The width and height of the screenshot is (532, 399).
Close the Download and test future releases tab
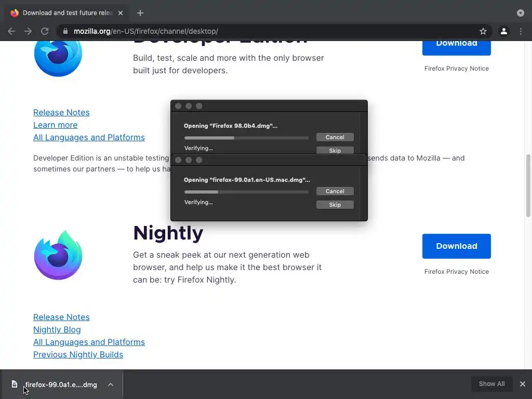click(x=121, y=13)
